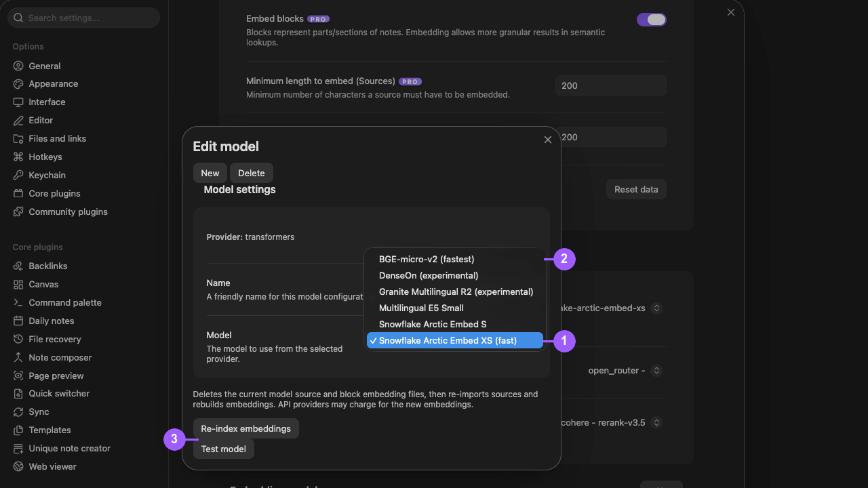Click the Reset data button

636,189
